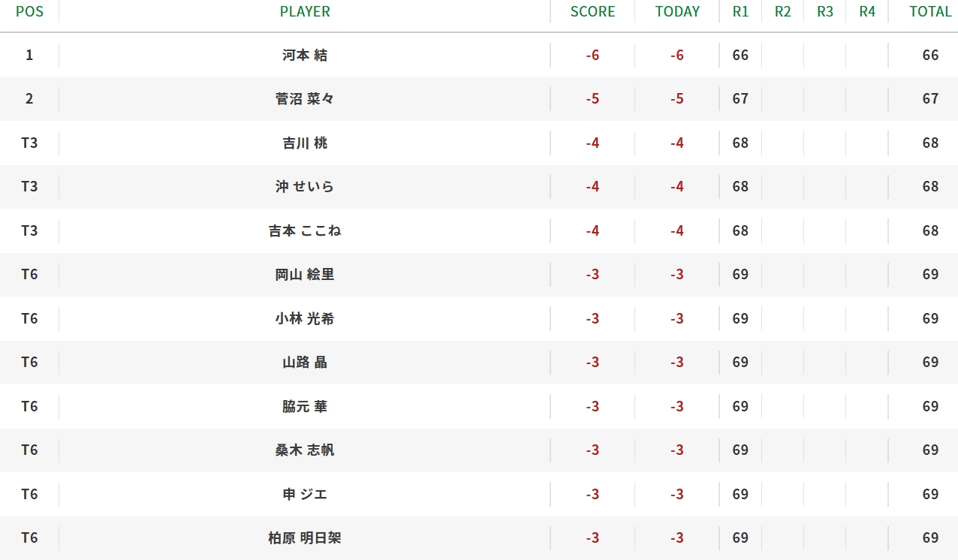Image resolution: width=958 pixels, height=560 pixels.
Task: Select player 脇元 華
Action: click(305, 406)
